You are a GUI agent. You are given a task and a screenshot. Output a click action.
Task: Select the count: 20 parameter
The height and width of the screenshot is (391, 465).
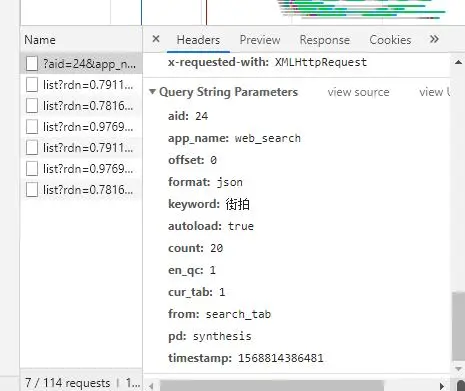tap(196, 248)
